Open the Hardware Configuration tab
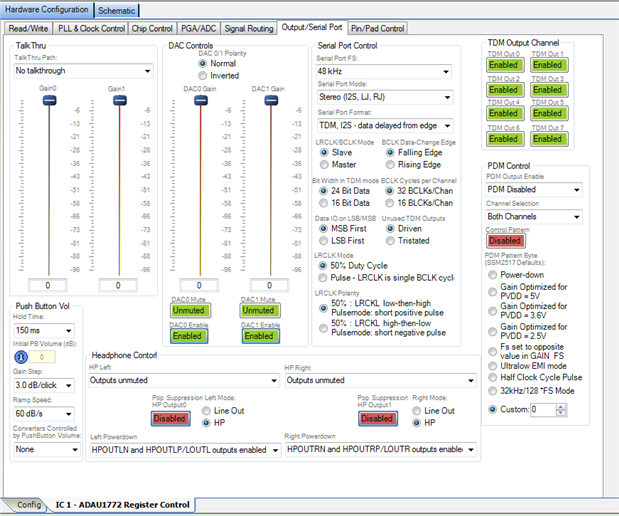 (x=47, y=9)
